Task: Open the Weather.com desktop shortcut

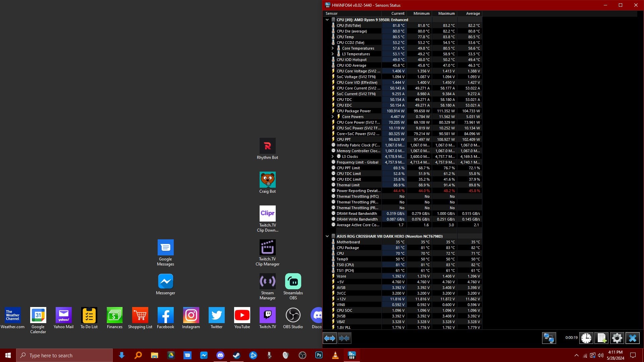Action: point(12,318)
